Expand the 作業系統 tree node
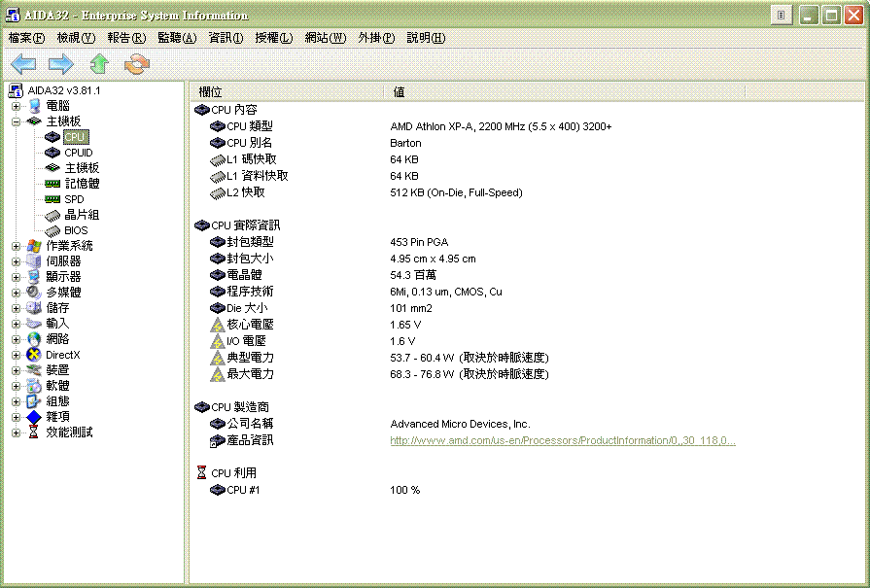Viewport: 870px width, 588px height. [x=16, y=246]
